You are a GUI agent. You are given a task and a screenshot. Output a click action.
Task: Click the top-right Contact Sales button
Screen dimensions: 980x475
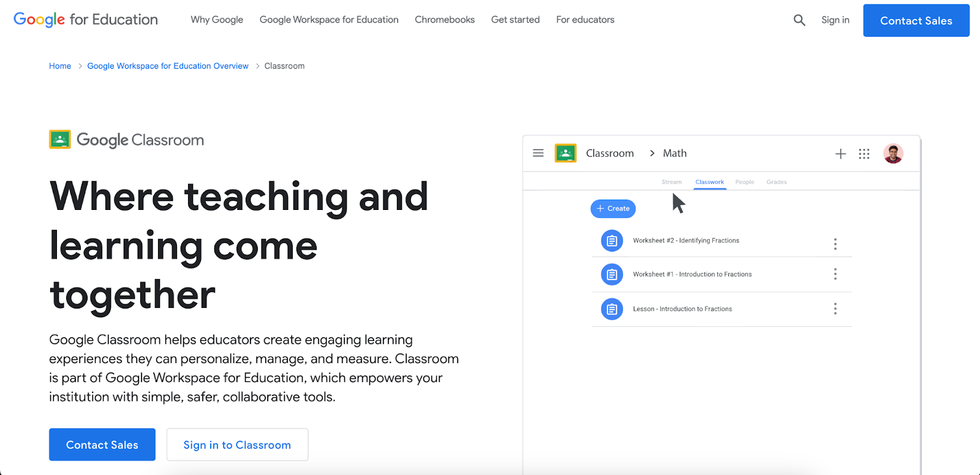pyautogui.click(x=916, y=20)
